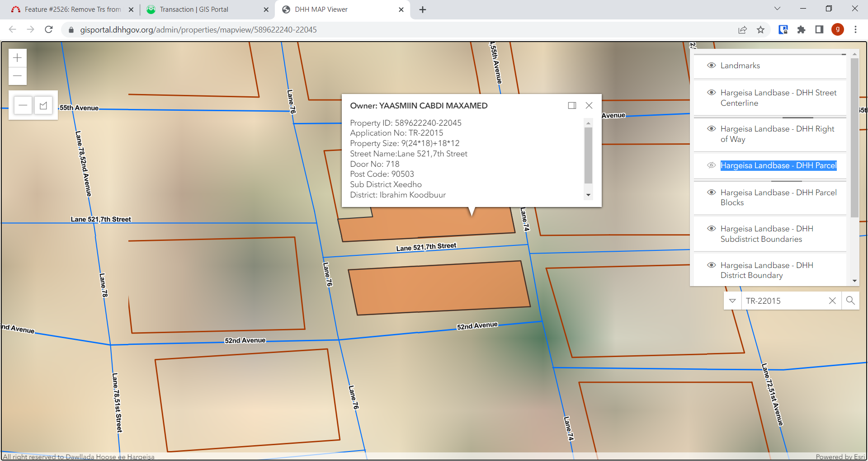
Task: Open the profile avatar menu
Action: click(838, 30)
